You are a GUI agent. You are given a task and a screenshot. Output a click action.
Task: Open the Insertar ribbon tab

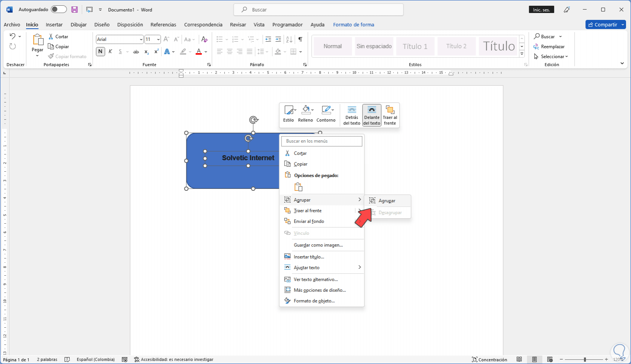[54, 24]
